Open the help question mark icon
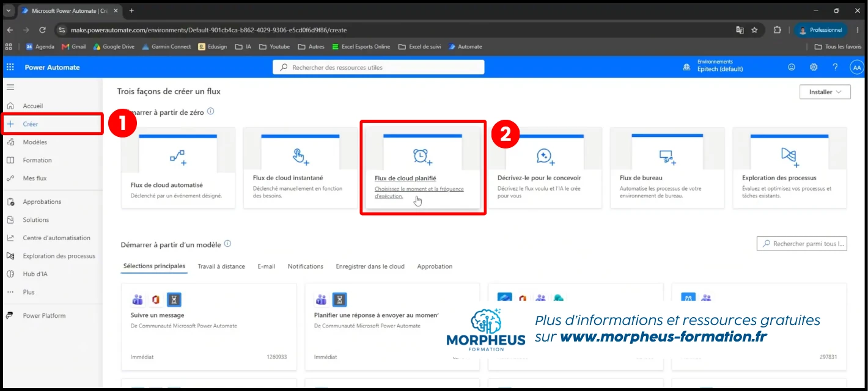 coord(835,67)
